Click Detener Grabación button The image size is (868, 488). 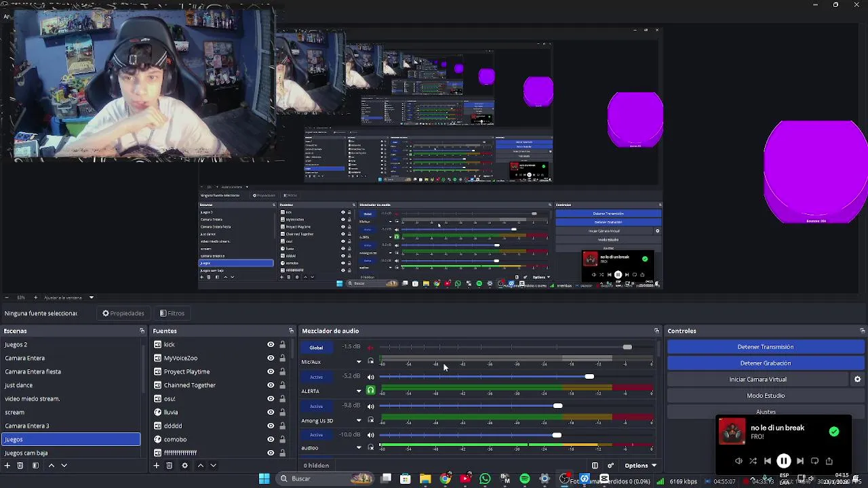(x=766, y=363)
